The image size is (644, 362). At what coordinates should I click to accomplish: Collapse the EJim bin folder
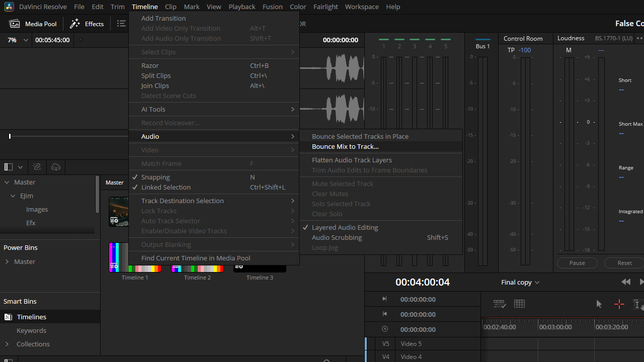13,196
